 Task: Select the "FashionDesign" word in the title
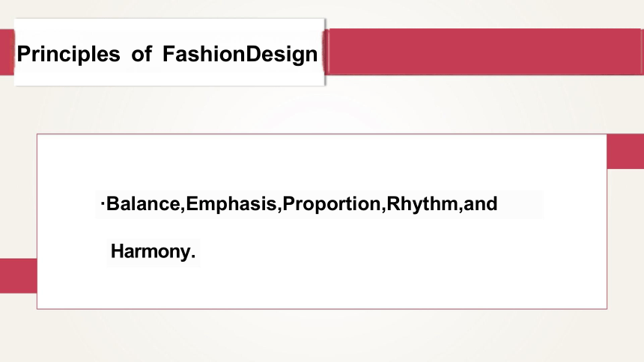[240, 54]
